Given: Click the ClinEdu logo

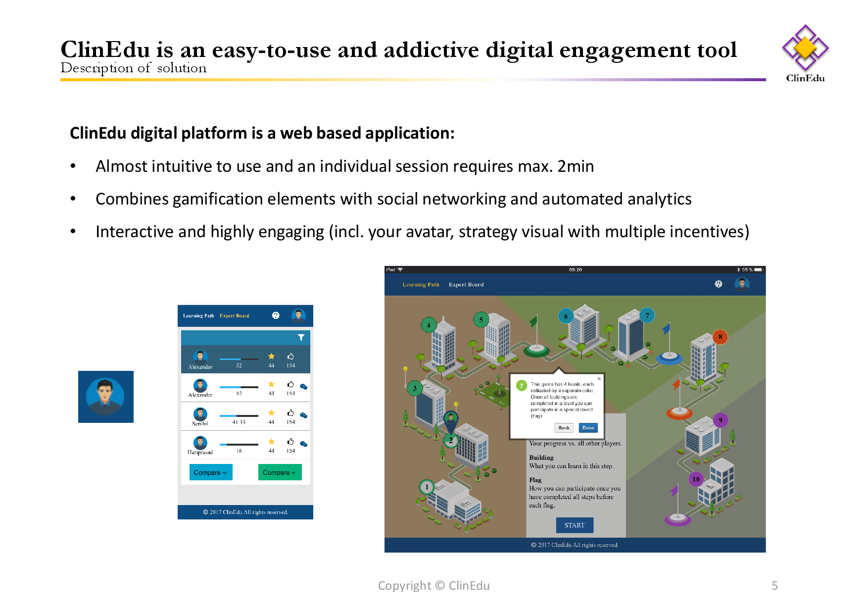Looking at the screenshot, I should point(805,53).
